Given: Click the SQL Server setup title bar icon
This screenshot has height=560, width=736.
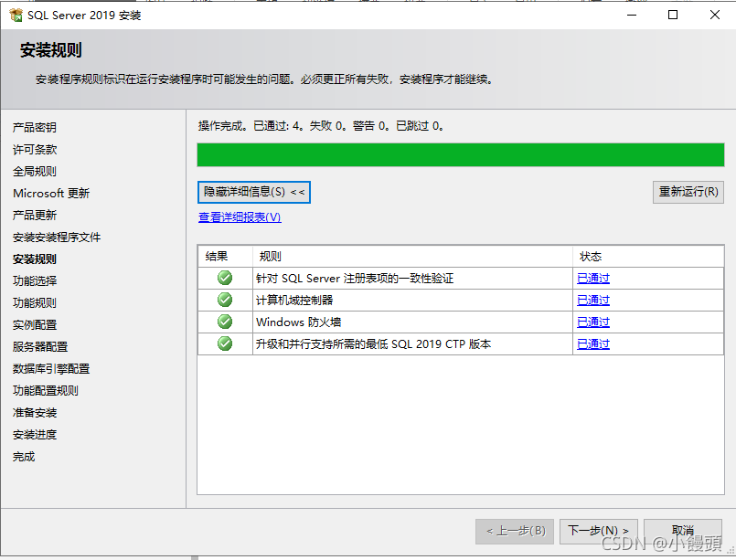Looking at the screenshot, I should (x=16, y=15).
